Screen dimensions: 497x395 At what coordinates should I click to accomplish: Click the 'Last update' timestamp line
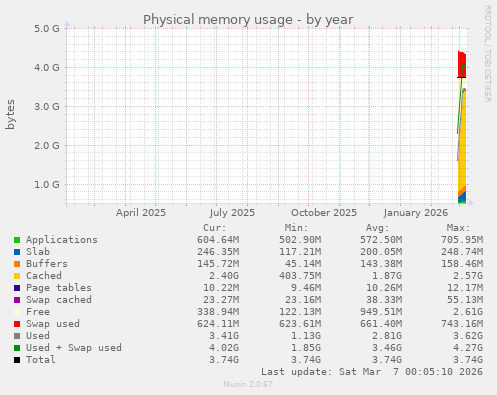372,372
